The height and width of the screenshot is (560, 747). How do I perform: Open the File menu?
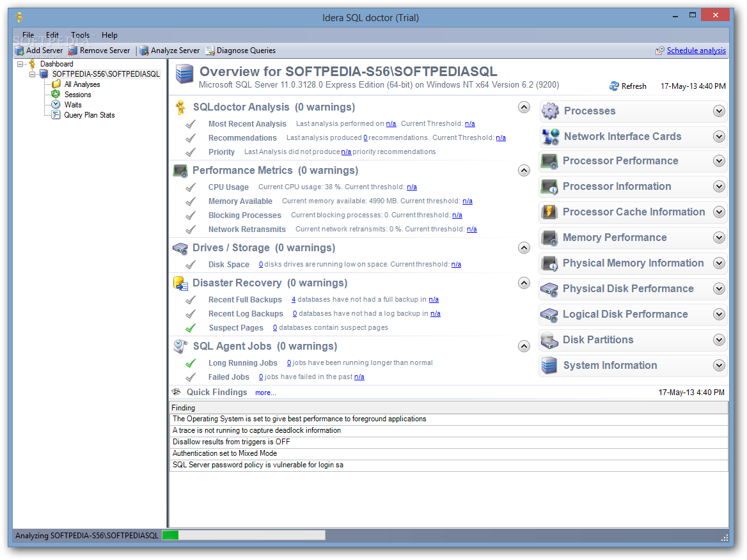[28, 35]
